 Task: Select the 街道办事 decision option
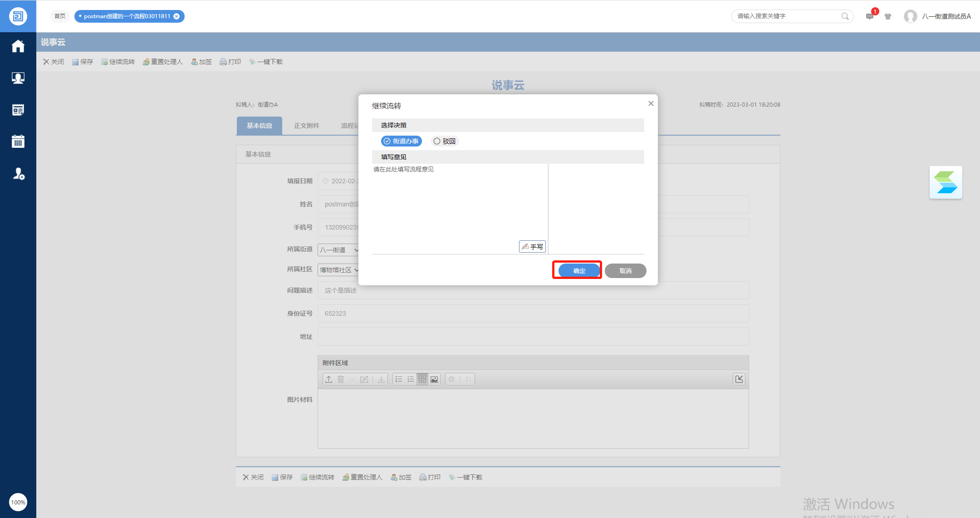[401, 141]
